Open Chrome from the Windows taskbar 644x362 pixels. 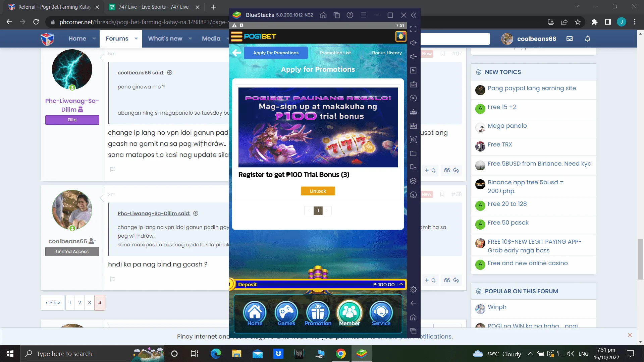340,354
